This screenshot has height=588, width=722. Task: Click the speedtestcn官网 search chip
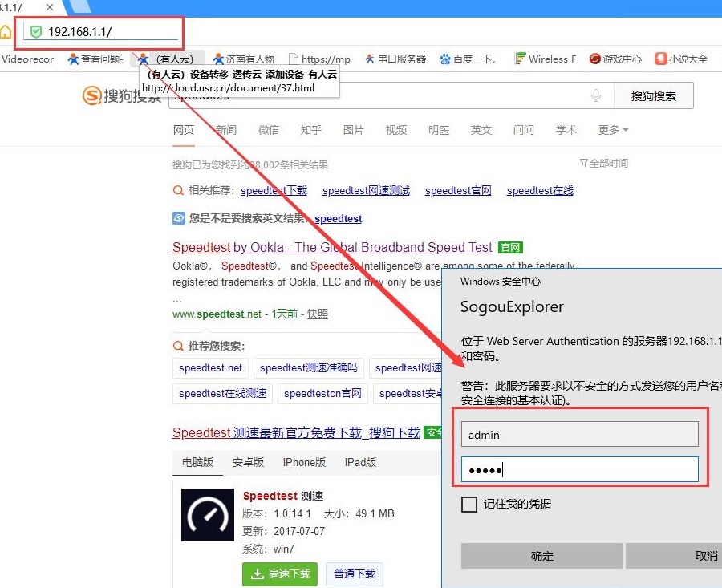[322, 394]
